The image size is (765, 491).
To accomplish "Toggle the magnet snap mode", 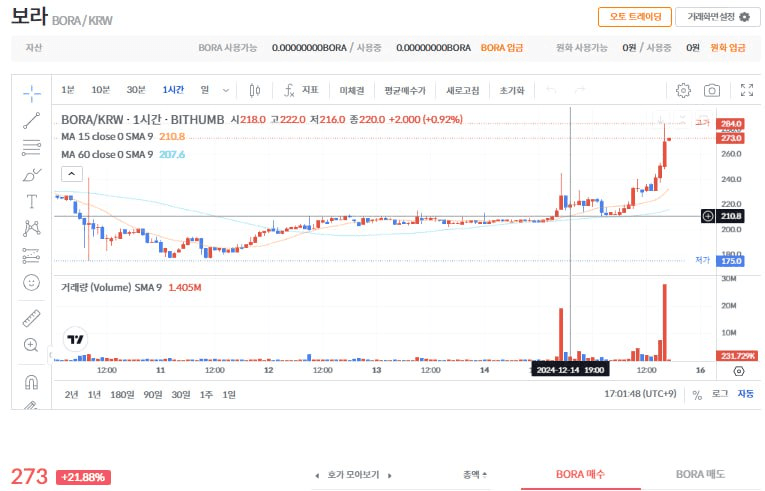I will [x=32, y=382].
